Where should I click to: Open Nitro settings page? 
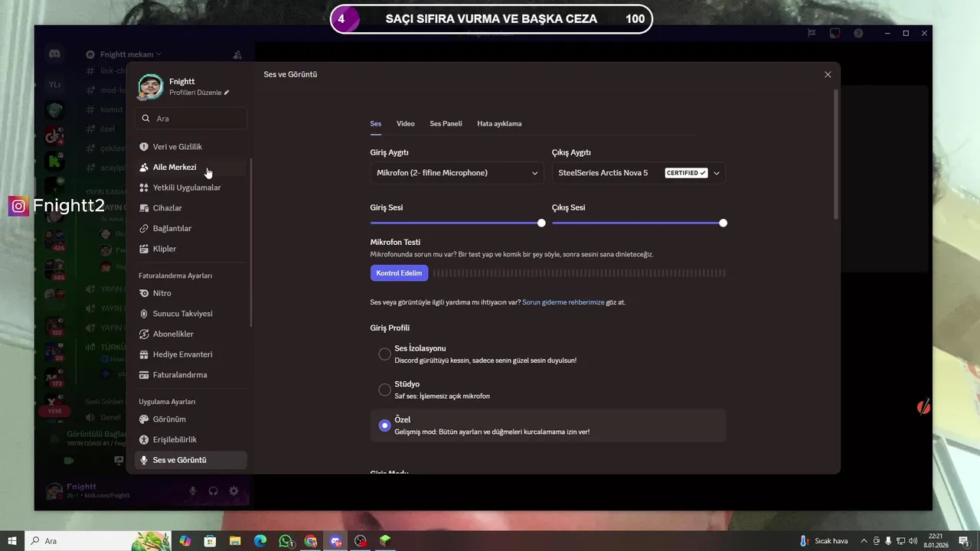coord(191,293)
